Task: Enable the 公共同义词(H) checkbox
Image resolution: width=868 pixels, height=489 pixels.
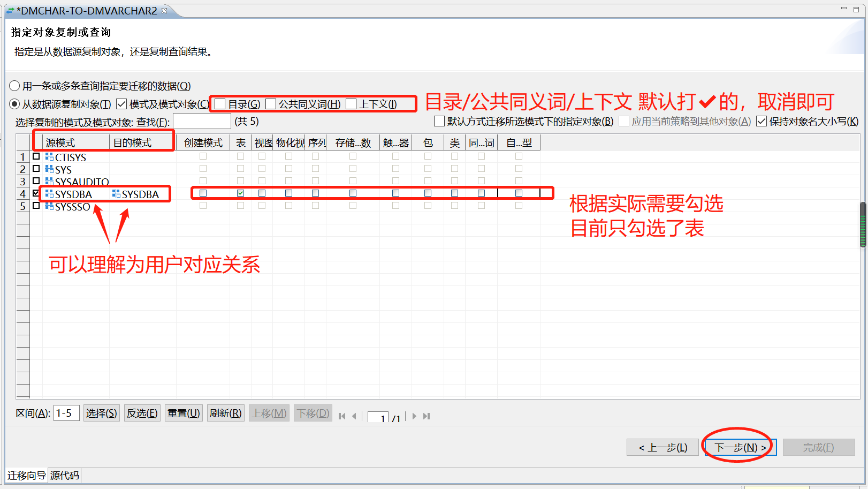Action: click(x=270, y=103)
